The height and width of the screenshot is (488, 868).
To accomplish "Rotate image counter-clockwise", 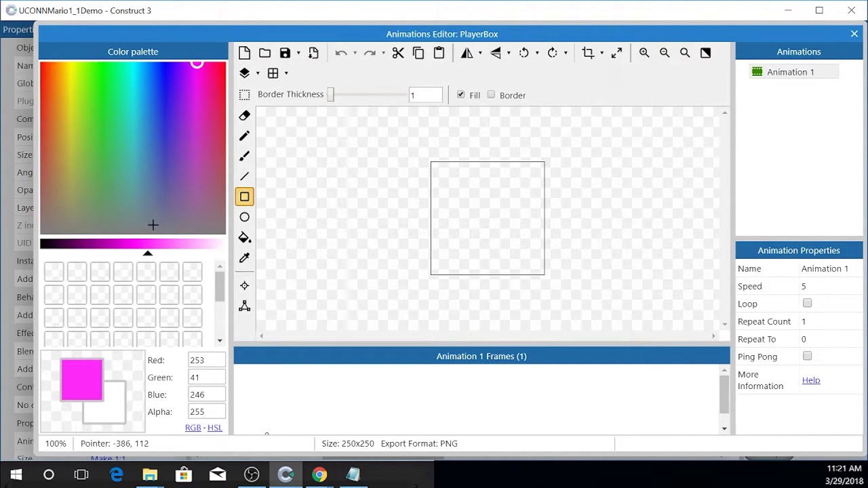I will (x=524, y=53).
